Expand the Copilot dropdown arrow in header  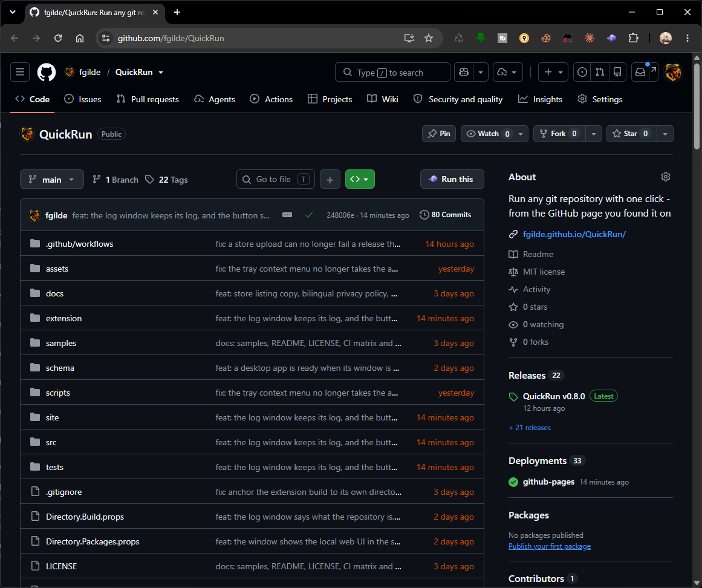tap(481, 72)
